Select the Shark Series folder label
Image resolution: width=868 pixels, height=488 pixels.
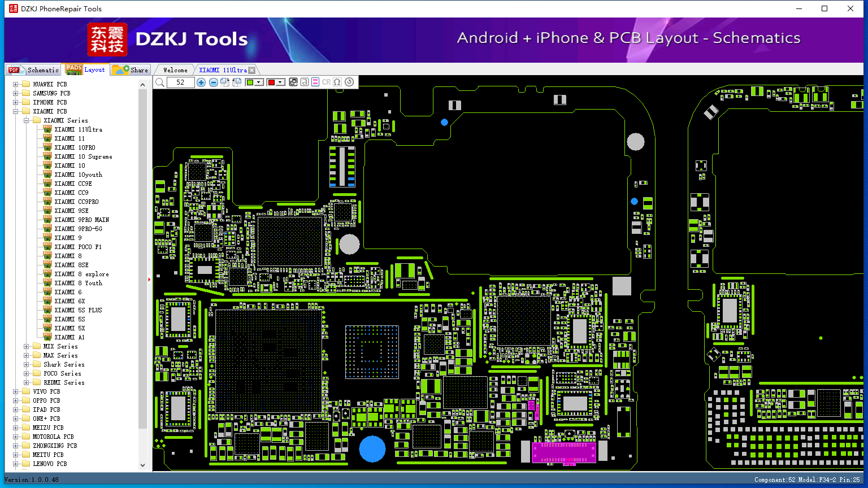pyautogui.click(x=64, y=364)
